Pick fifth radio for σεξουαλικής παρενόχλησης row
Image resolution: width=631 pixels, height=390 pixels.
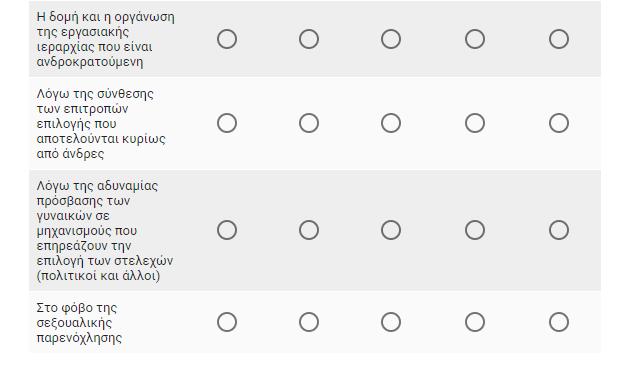click(x=559, y=322)
